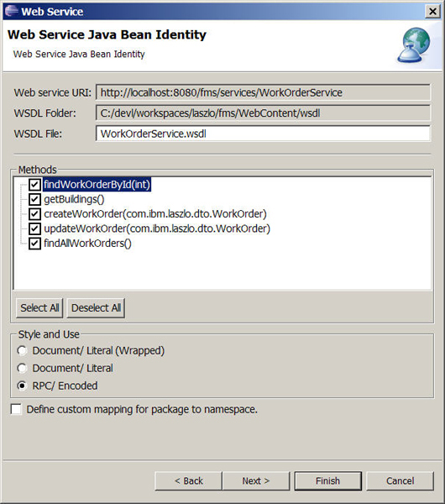Go to previous page with Back button
The height and width of the screenshot is (504, 445).
tap(188, 480)
